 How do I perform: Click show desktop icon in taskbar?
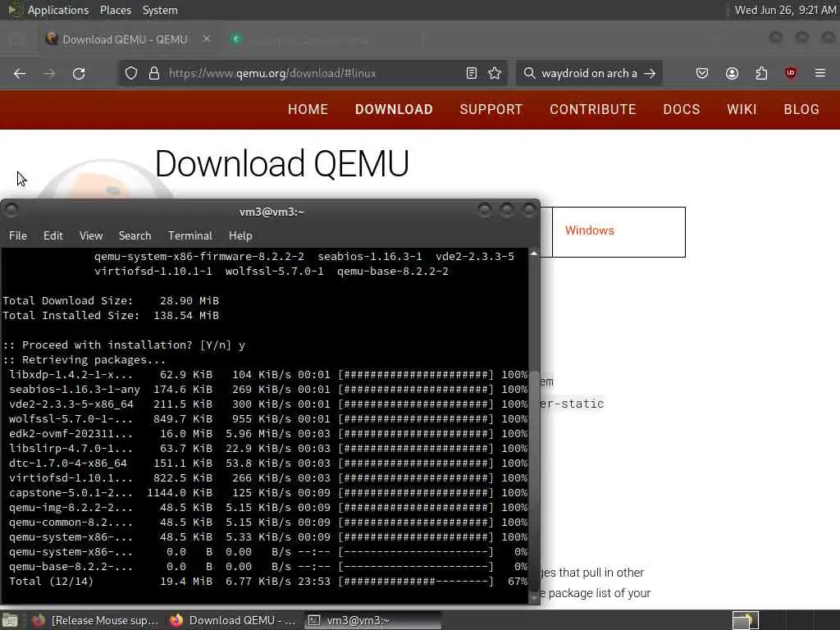pos(10,621)
